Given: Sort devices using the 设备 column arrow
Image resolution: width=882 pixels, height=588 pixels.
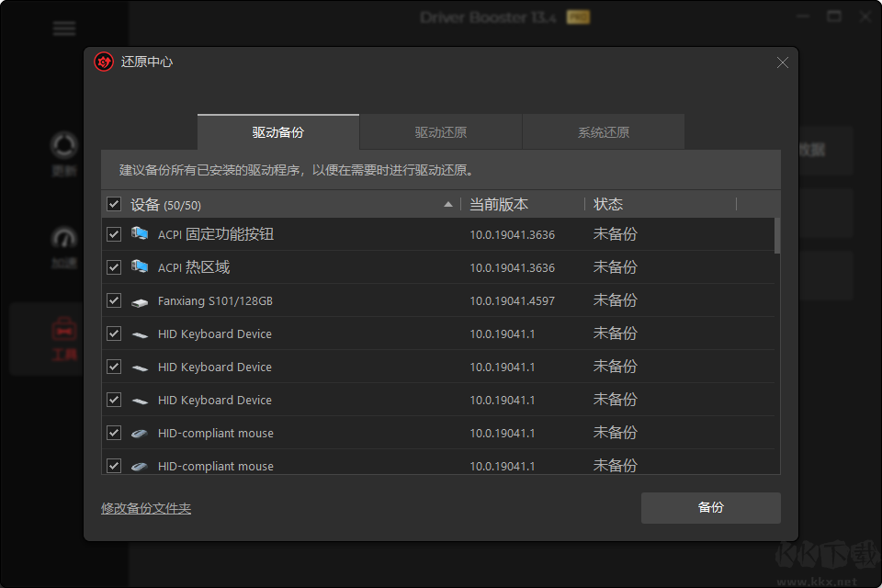Looking at the screenshot, I should (447, 204).
